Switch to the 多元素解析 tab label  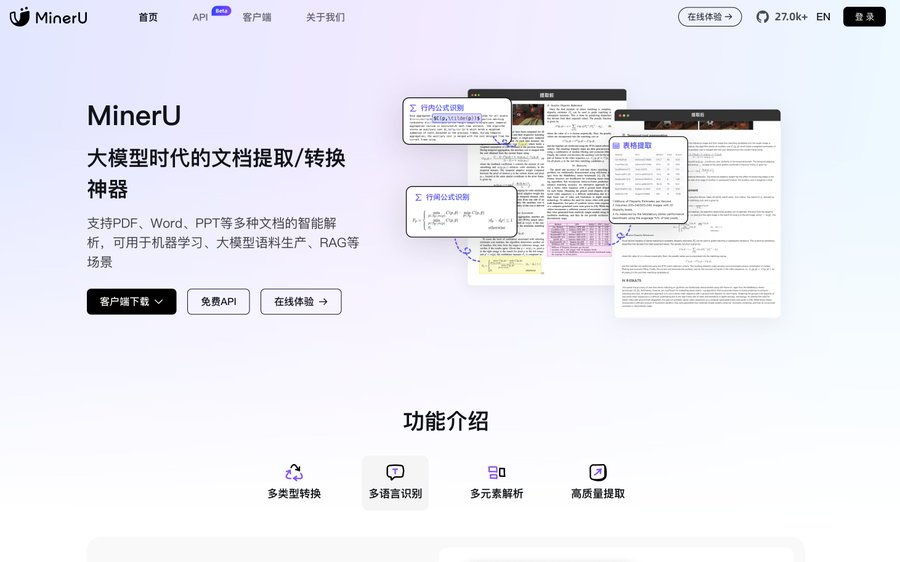click(x=496, y=493)
